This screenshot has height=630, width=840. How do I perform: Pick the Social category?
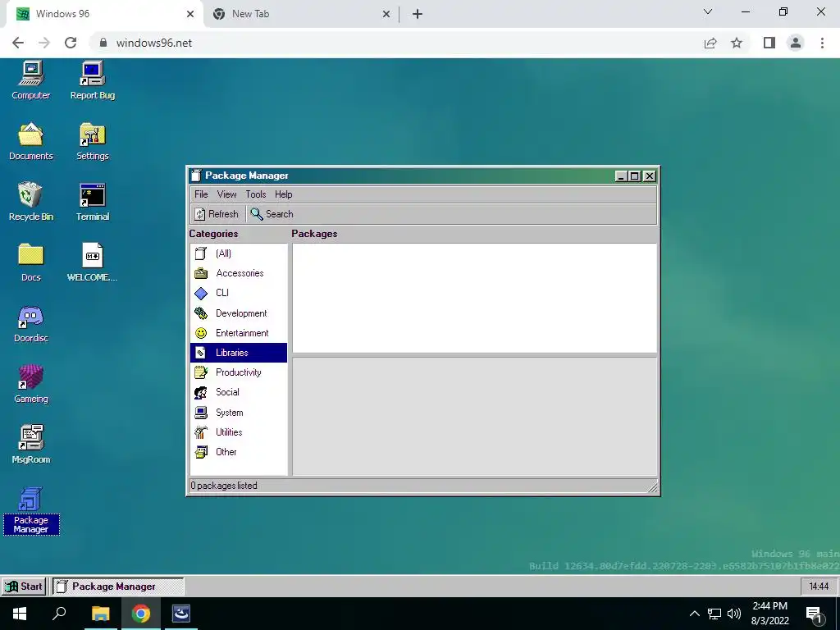(239, 392)
